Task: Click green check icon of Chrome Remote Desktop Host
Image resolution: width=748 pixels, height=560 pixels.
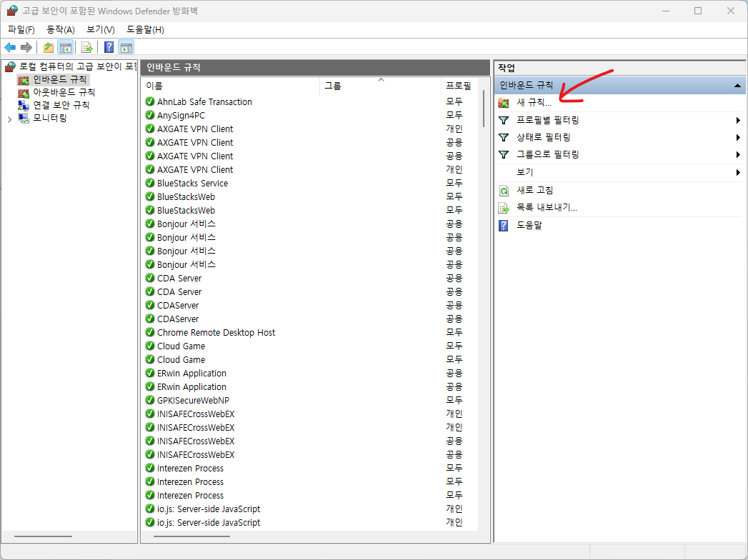Action: [150, 332]
